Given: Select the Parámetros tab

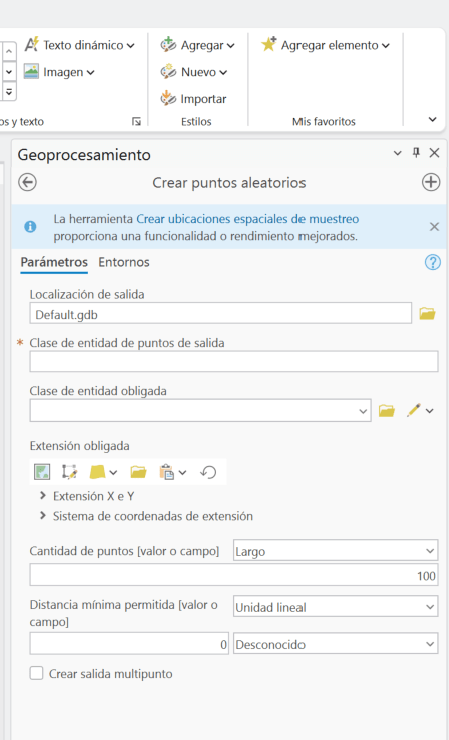Looking at the screenshot, I should click(x=54, y=262).
